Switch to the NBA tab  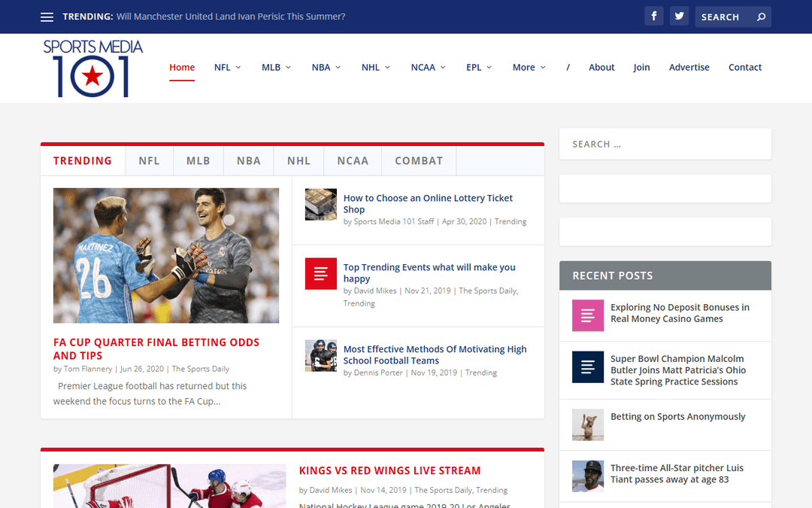tap(249, 161)
